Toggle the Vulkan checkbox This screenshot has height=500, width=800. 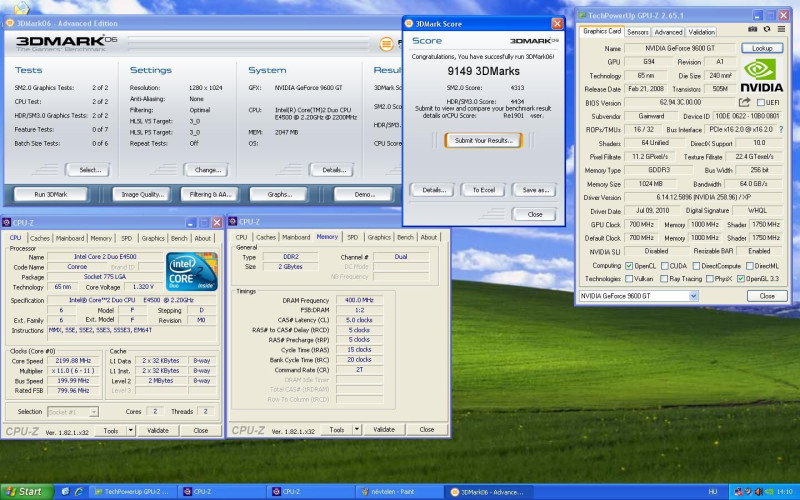[628, 279]
